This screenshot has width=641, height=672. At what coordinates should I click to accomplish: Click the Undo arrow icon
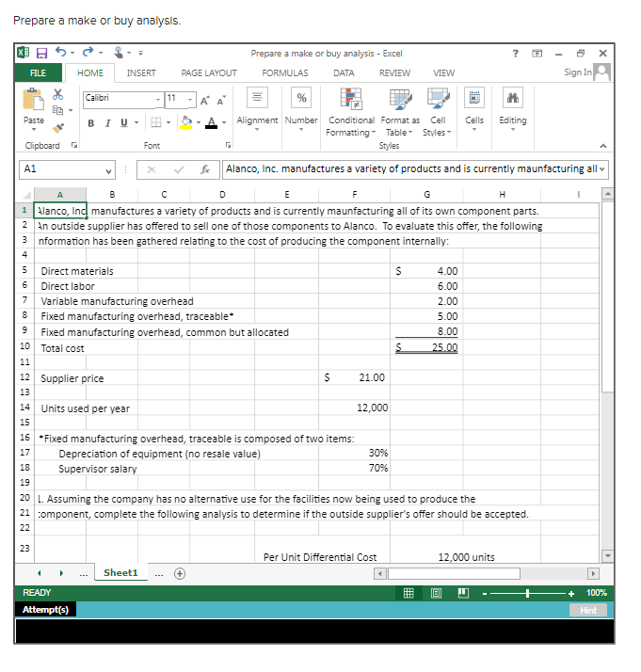pos(61,53)
